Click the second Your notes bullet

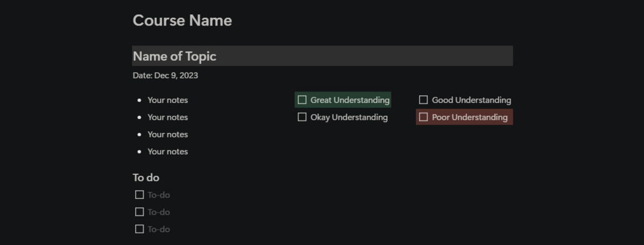[168, 117]
